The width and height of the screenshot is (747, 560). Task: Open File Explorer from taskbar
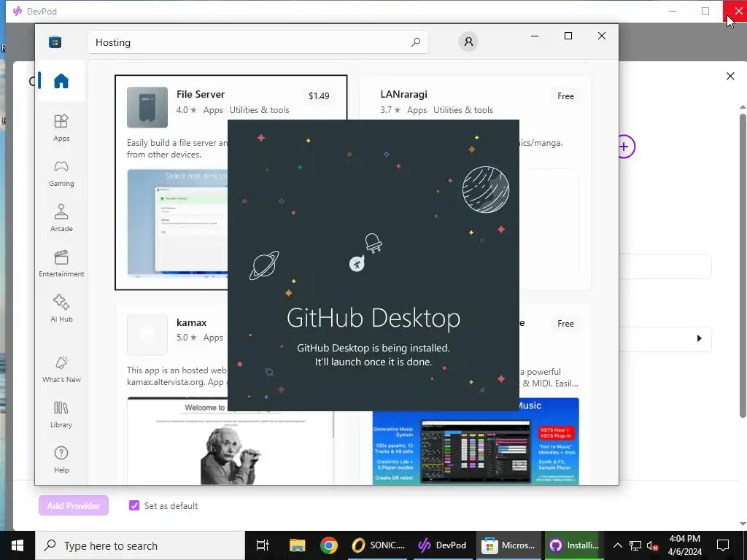click(x=298, y=545)
